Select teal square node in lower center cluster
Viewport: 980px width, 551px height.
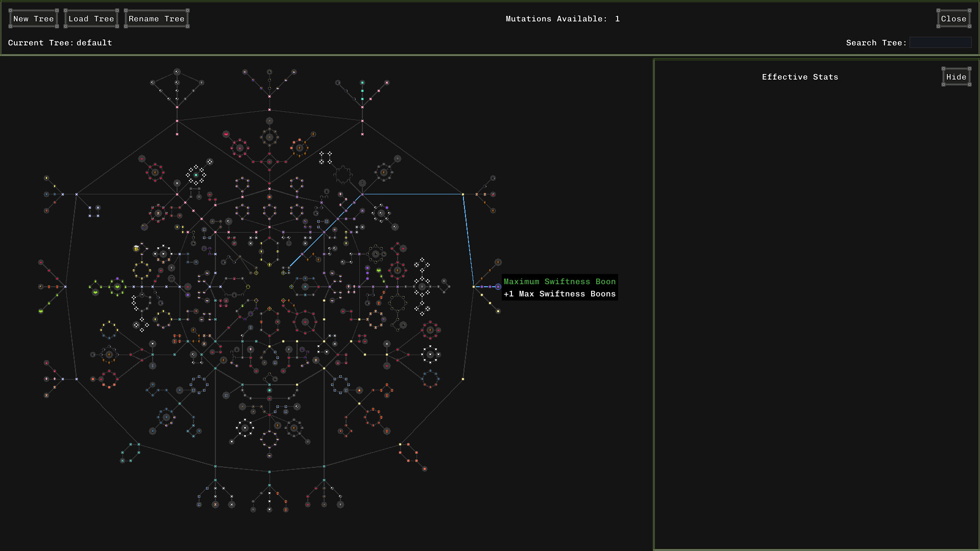click(269, 390)
